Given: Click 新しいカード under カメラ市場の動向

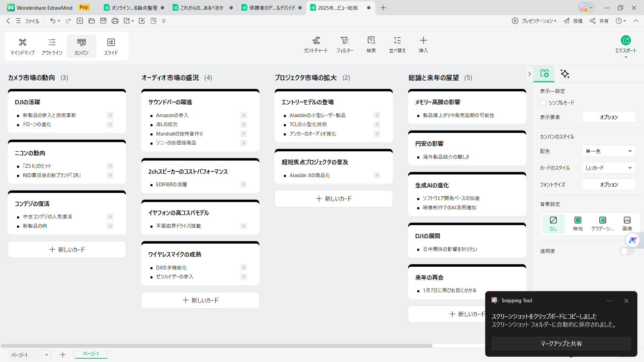Looking at the screenshot, I should coord(66,249).
